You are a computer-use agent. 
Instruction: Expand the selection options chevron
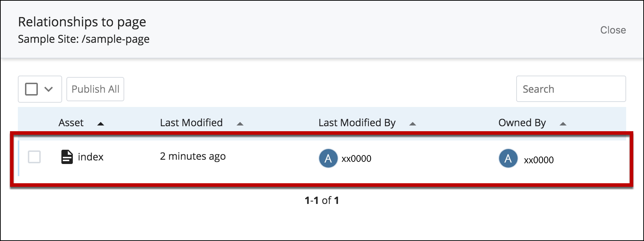click(49, 89)
